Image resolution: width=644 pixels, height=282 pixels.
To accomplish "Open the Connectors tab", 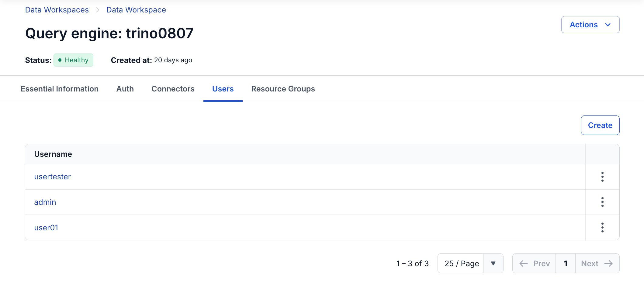I will click(173, 89).
